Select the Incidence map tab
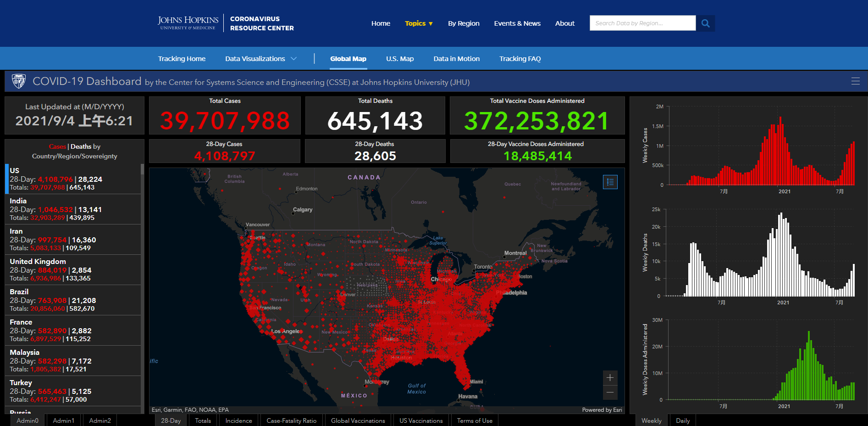 pos(239,420)
